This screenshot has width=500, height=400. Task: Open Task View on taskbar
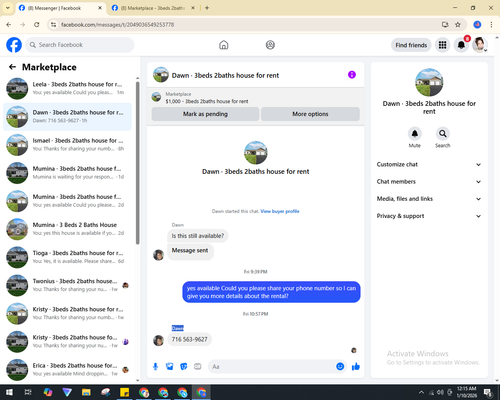(x=28, y=392)
